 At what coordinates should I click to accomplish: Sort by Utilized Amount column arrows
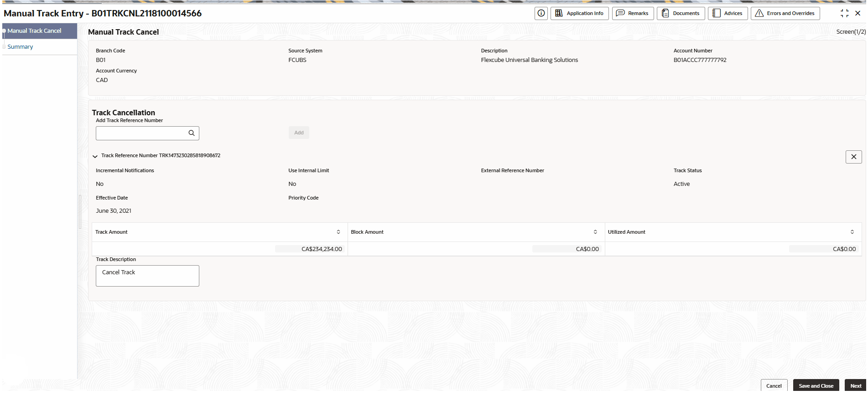(x=852, y=232)
